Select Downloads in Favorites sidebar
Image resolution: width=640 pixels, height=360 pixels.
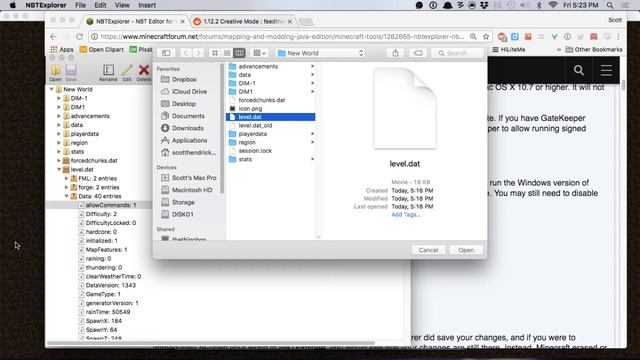click(187, 128)
